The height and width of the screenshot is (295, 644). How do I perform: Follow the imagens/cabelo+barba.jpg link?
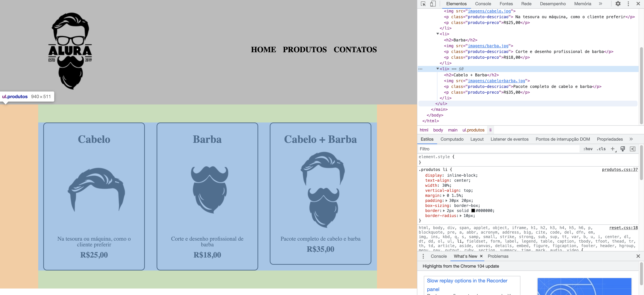tap(496, 81)
